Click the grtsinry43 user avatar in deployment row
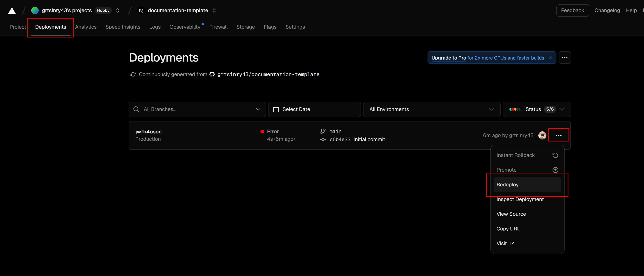The image size is (644, 276). click(542, 135)
